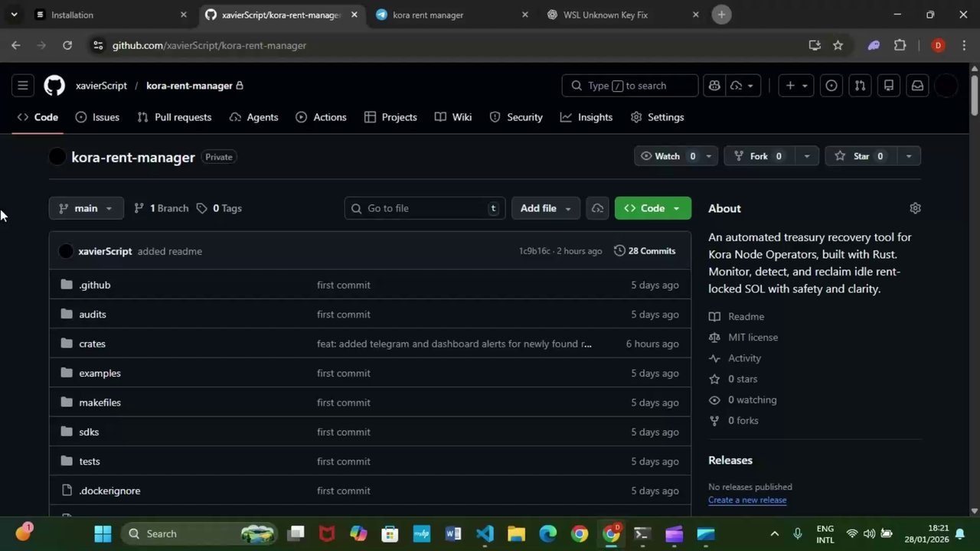The height and width of the screenshot is (551, 980).
Task: Expand the Fork options dropdown arrow
Action: click(x=806, y=156)
